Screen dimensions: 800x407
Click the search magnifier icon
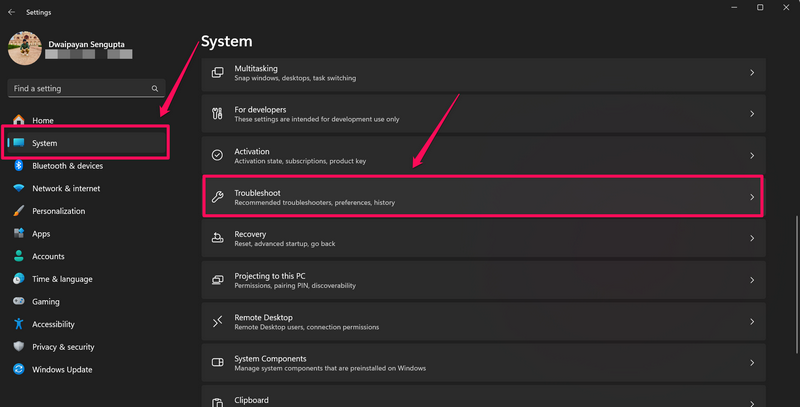click(x=155, y=88)
